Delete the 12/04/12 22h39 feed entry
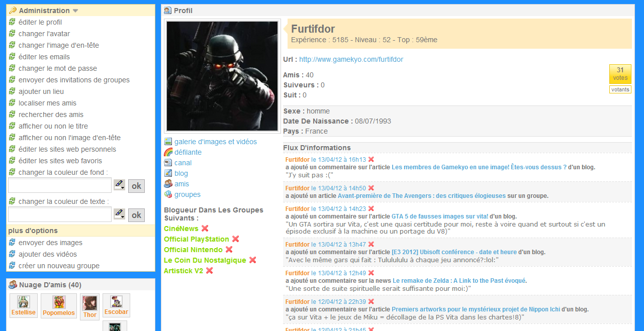The width and height of the screenshot is (644, 331). coord(371,302)
